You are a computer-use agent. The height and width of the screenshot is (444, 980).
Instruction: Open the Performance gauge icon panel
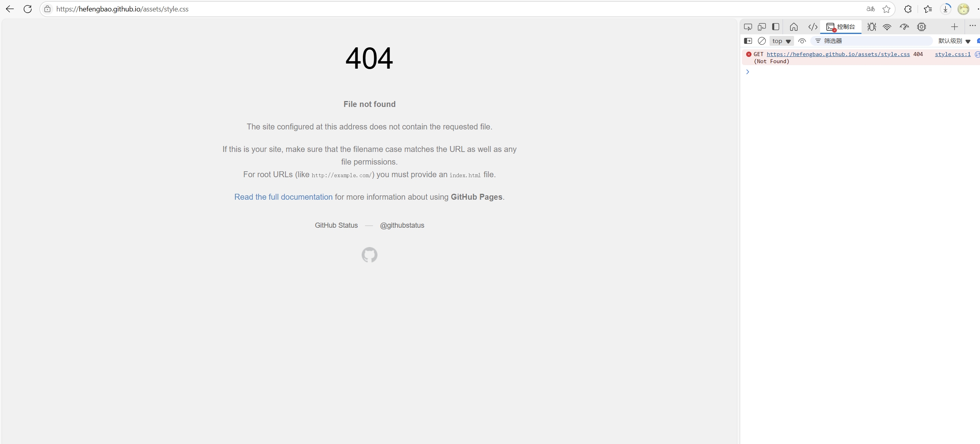904,27
